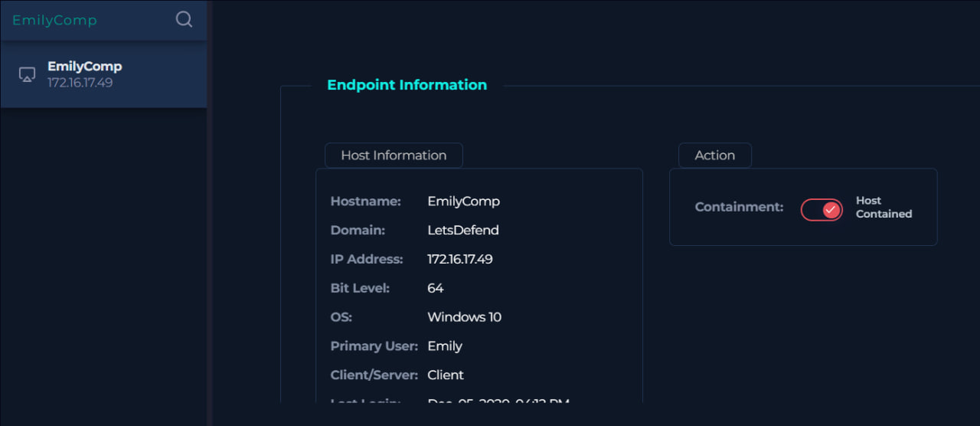The height and width of the screenshot is (426, 980).
Task: Click the IP address value in Host Information
Action: [459, 260]
